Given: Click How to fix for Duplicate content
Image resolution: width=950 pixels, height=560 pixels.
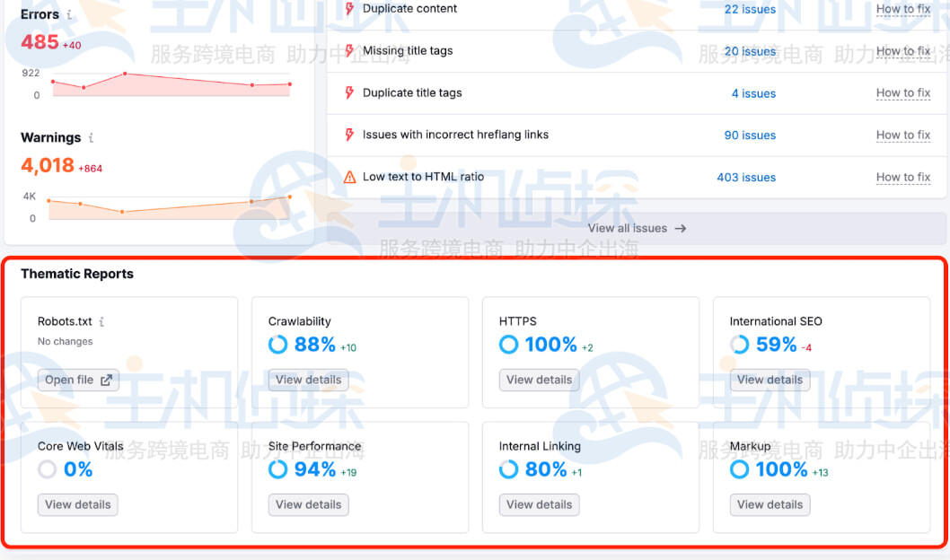Looking at the screenshot, I should coord(902,9).
